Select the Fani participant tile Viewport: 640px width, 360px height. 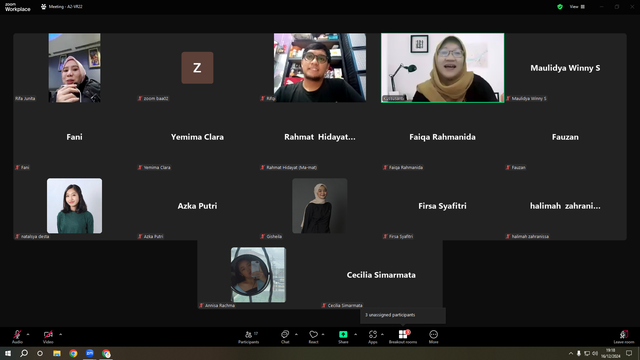[x=74, y=137]
